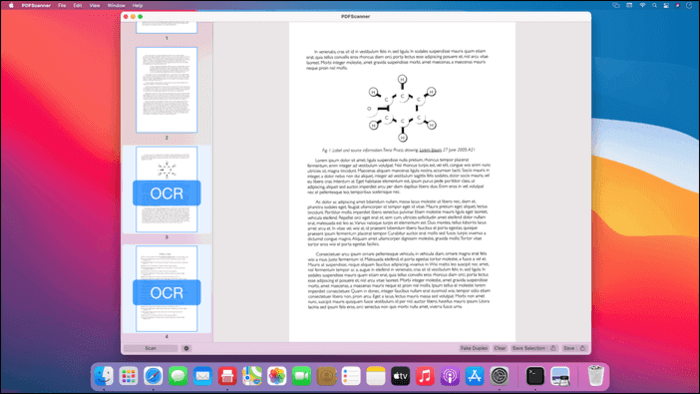Viewport: 700px width, 394px height.
Task: Click the Scan button
Action: tap(151, 348)
